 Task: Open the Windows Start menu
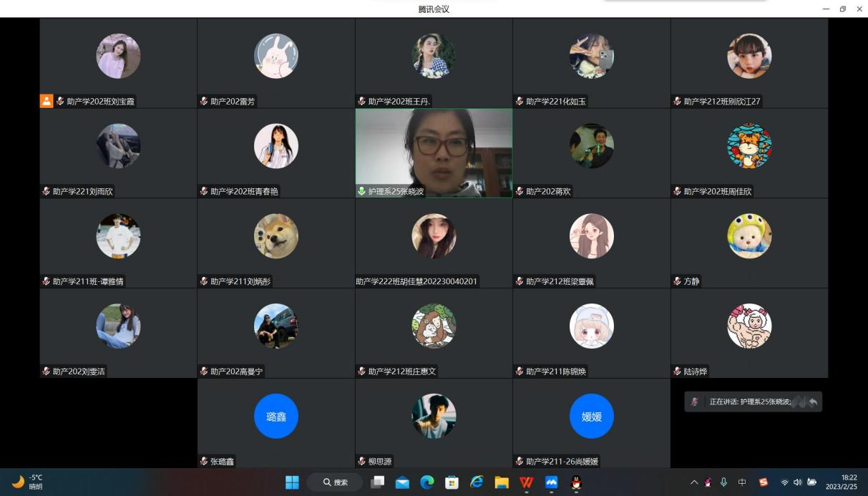(x=292, y=482)
